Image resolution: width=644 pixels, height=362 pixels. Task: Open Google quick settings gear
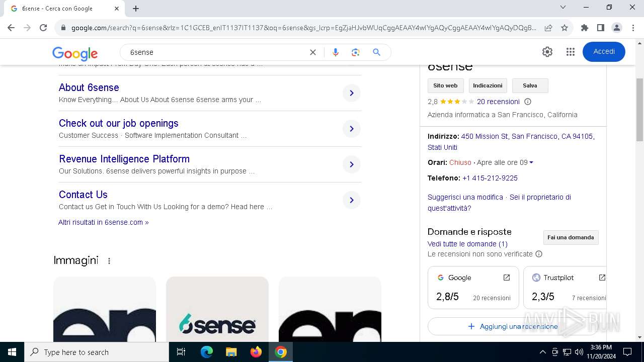(x=547, y=52)
